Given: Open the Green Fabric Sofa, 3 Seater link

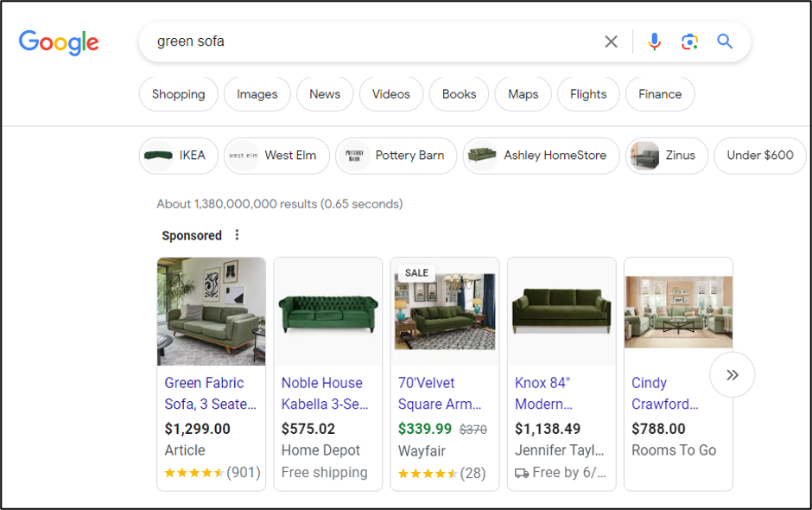Looking at the screenshot, I should [210, 393].
